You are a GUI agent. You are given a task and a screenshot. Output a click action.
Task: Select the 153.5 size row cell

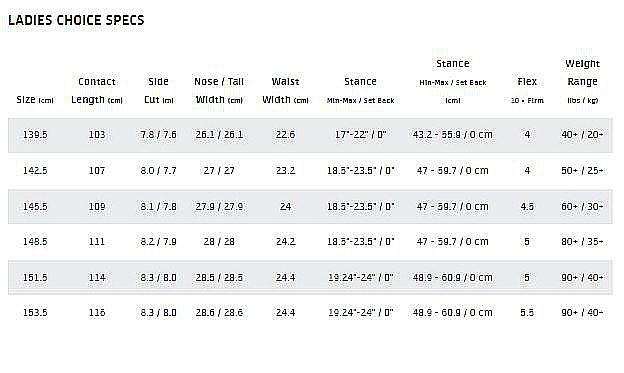(35, 312)
